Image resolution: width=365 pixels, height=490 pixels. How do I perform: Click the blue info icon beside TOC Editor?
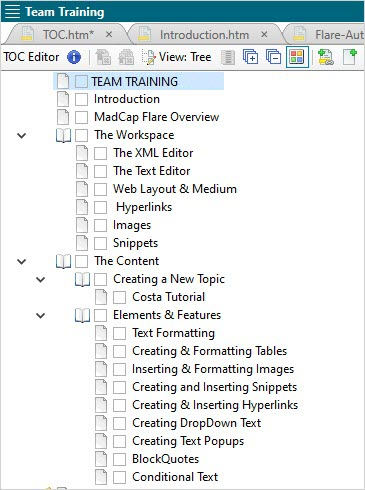74,57
